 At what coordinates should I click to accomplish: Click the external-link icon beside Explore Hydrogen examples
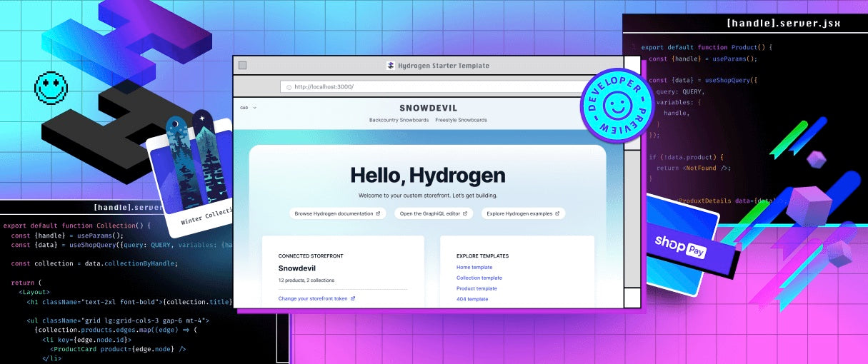(x=557, y=213)
